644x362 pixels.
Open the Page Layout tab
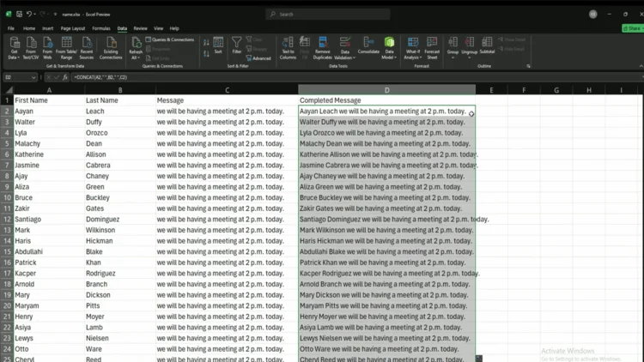coord(73,28)
